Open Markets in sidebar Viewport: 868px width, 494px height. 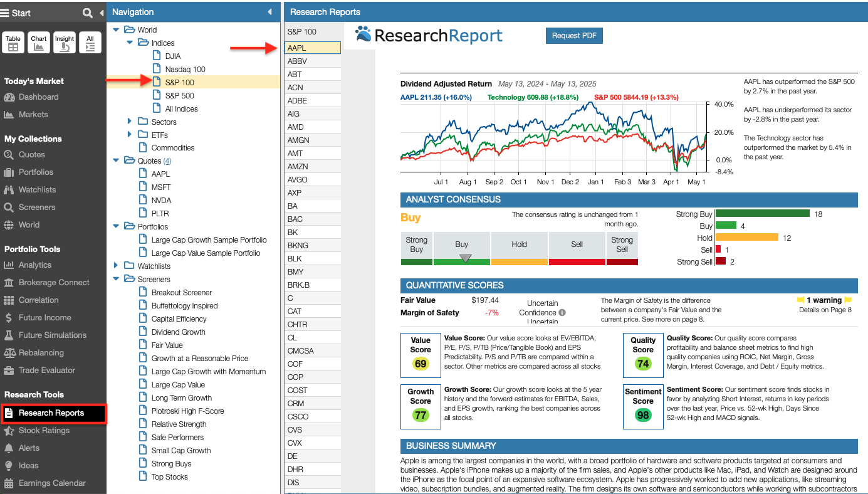tap(33, 115)
